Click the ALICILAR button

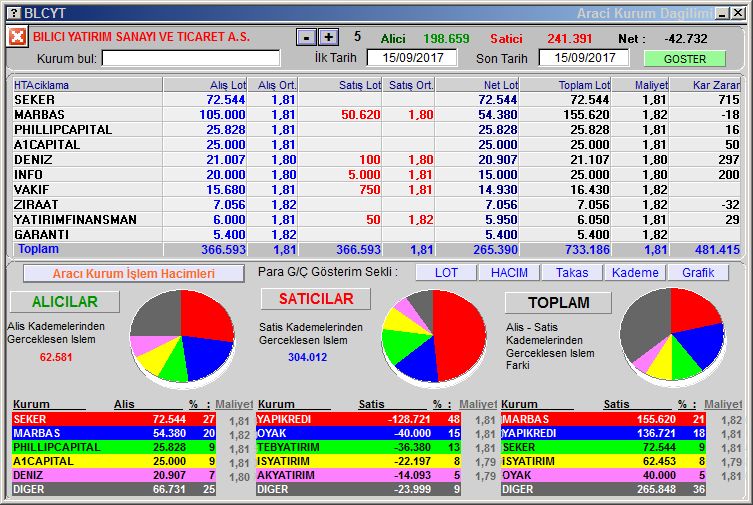tap(65, 301)
